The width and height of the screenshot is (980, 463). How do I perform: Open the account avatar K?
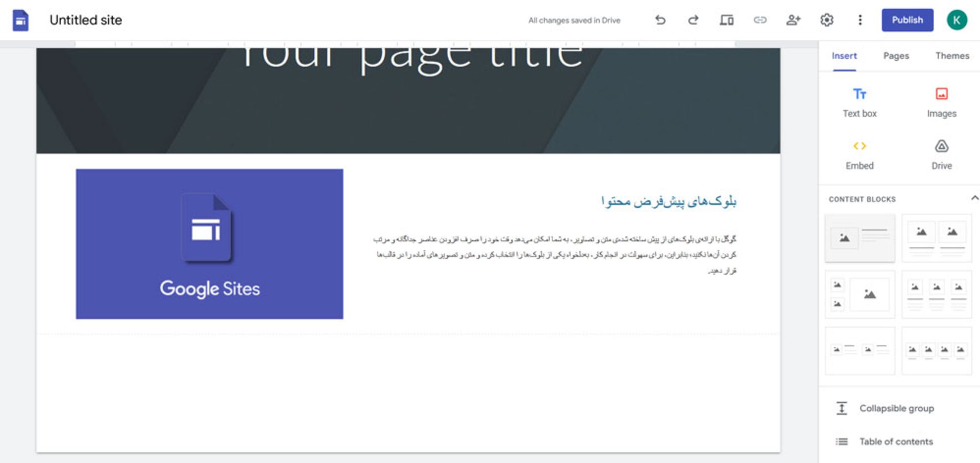(x=957, y=20)
